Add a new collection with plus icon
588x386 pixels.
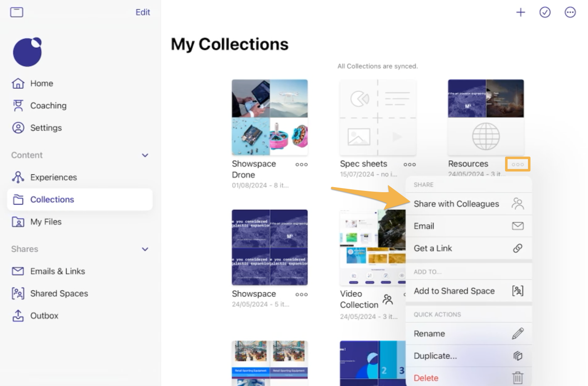520,12
